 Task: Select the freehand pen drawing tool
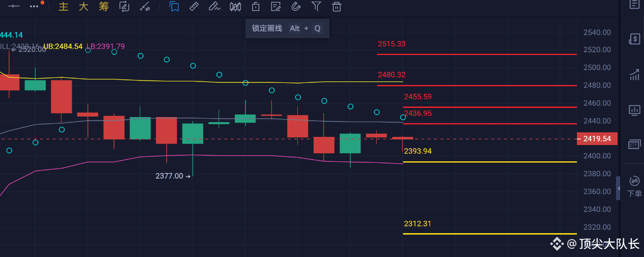click(214, 7)
